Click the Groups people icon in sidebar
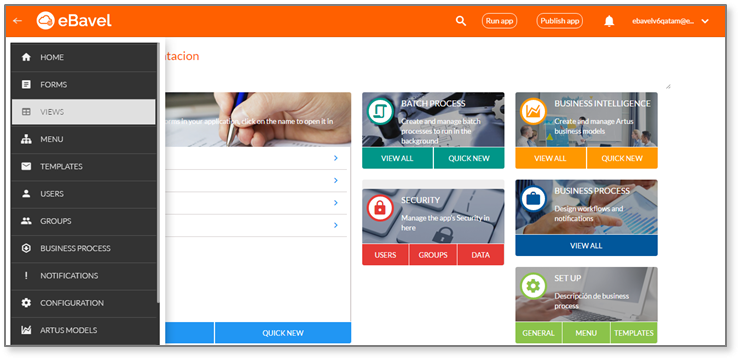 [x=26, y=221]
